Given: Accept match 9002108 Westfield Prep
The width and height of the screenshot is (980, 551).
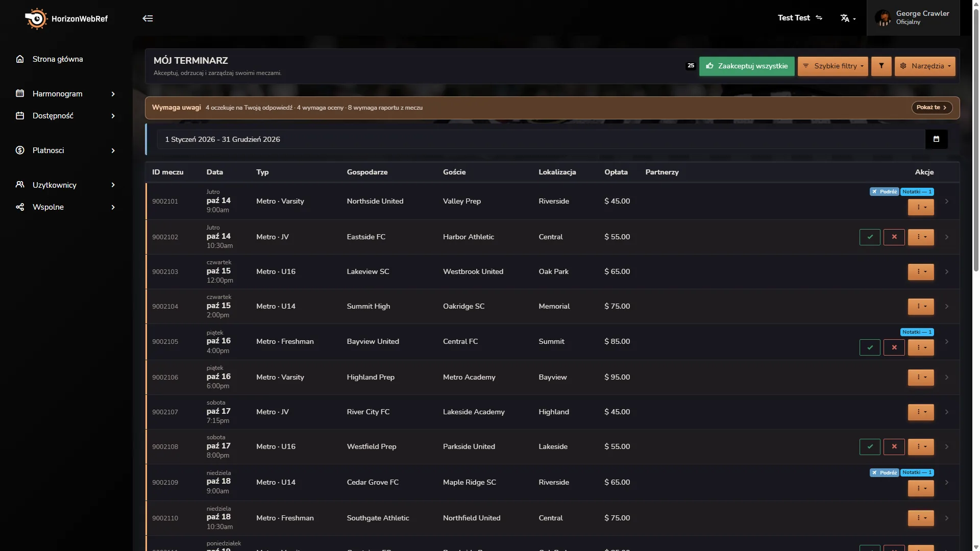Looking at the screenshot, I should click(870, 447).
